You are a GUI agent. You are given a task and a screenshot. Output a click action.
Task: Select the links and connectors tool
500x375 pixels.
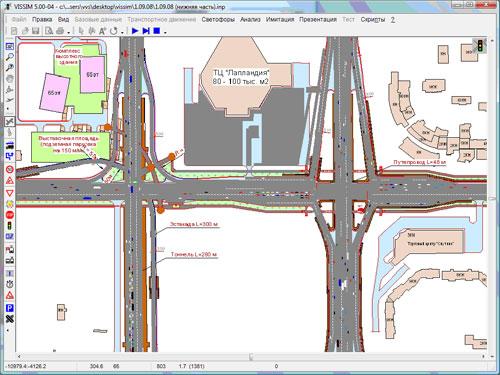pyautogui.click(x=10, y=122)
